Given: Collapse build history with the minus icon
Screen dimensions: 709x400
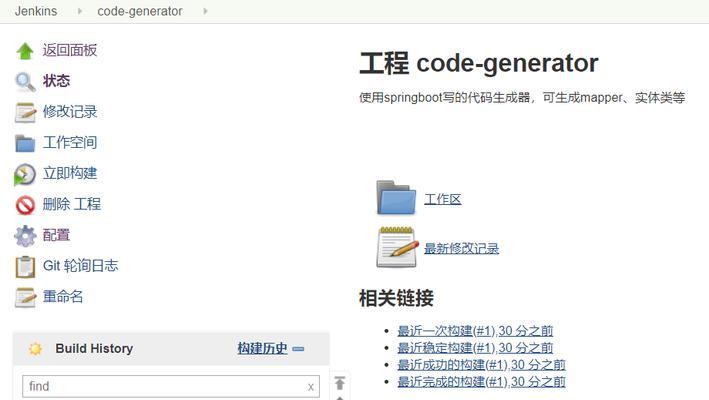Looking at the screenshot, I should pyautogui.click(x=298, y=348).
